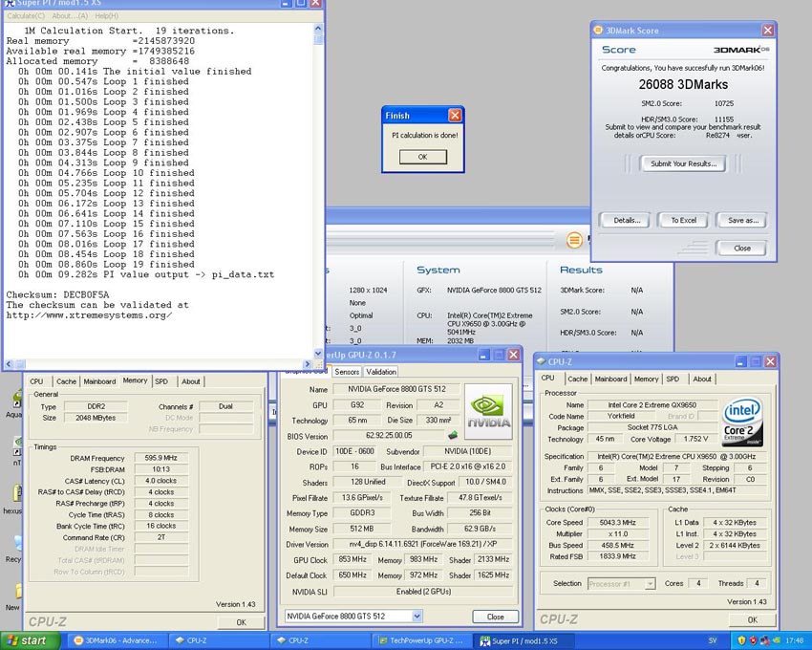The height and width of the screenshot is (650, 812).
Task: Switch to Super PI taskbar button
Action: click(524, 640)
